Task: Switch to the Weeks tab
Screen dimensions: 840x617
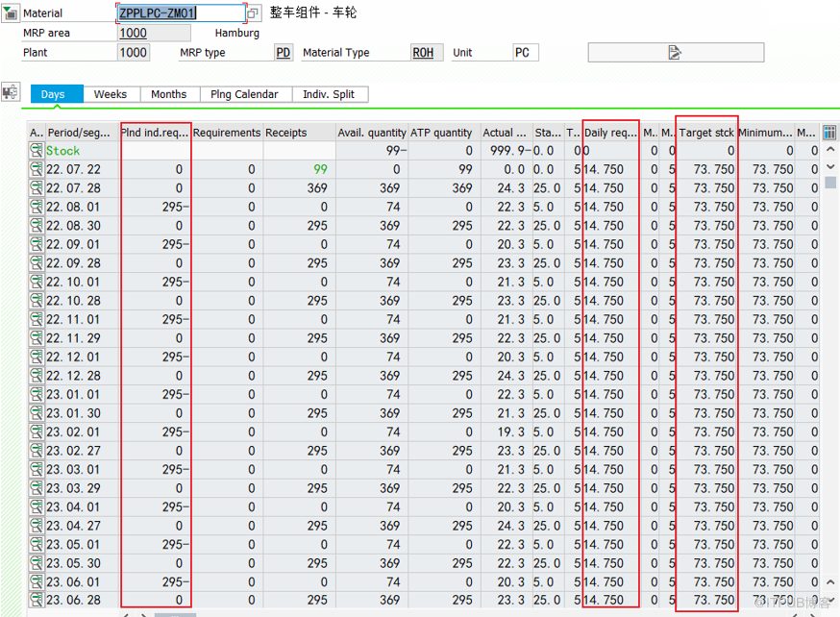Action: coord(110,94)
